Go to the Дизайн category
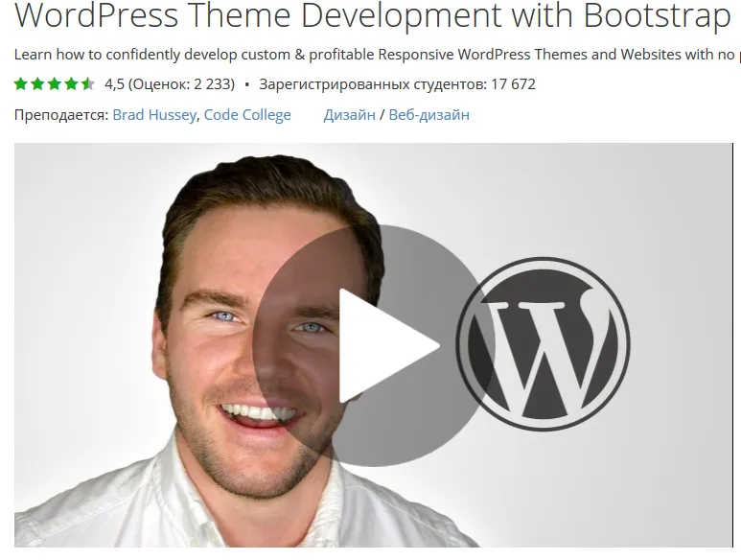This screenshot has width=741, height=560. point(349,115)
